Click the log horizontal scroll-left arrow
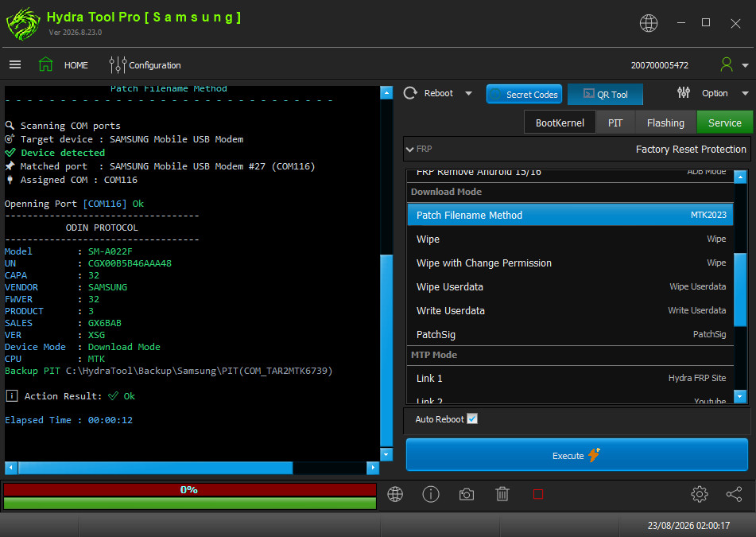Viewport: 756px width, 537px height. 11,468
